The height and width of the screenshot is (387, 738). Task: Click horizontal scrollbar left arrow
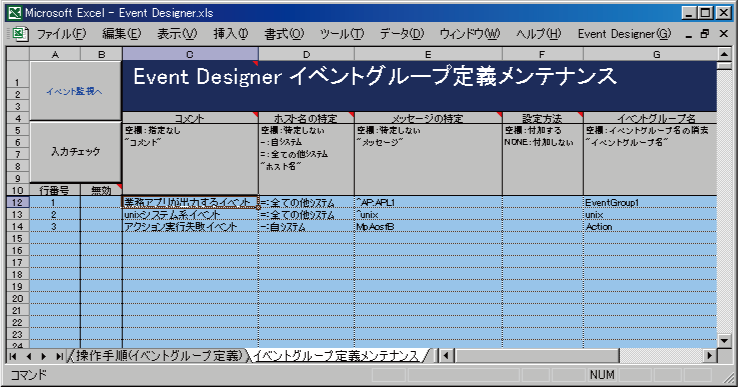tap(446, 355)
